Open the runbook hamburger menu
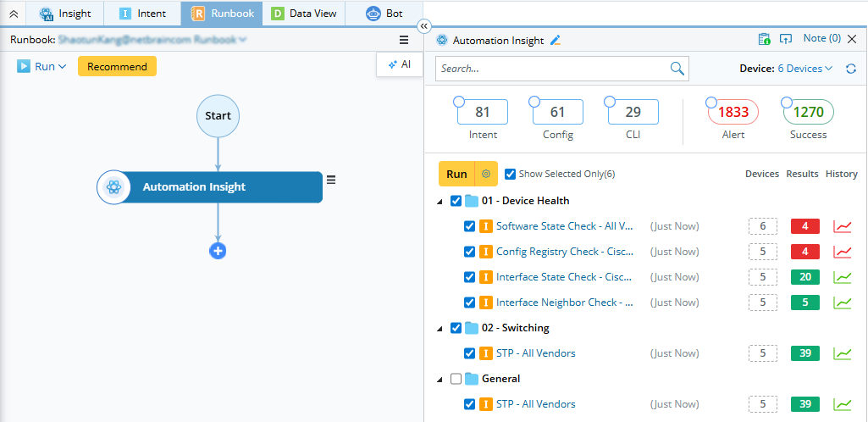Image resolution: width=868 pixels, height=422 pixels. click(x=404, y=40)
